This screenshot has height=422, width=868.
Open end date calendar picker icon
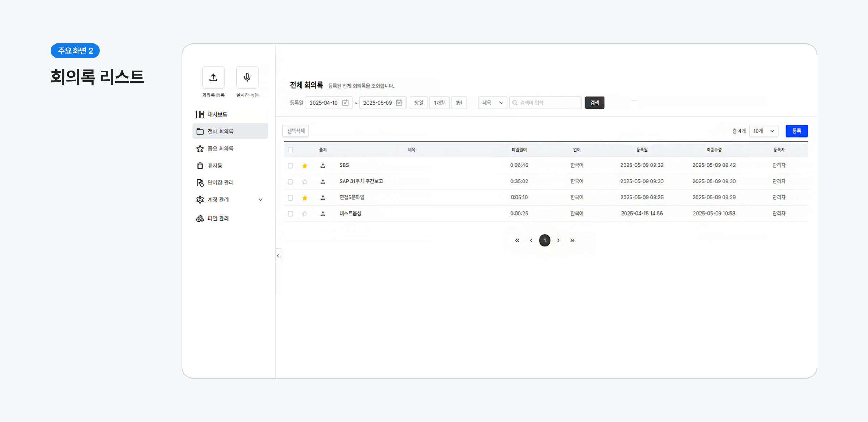click(399, 103)
